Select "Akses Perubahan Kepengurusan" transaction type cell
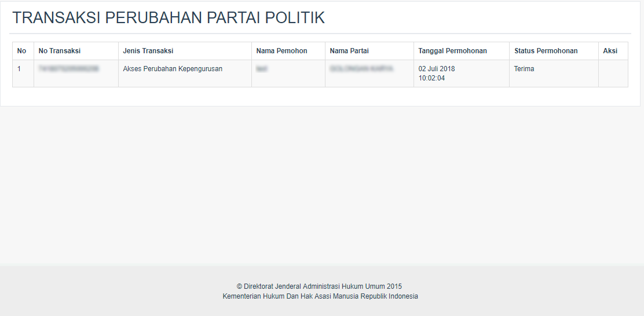Viewport: 644px width, 316px height. coord(173,69)
